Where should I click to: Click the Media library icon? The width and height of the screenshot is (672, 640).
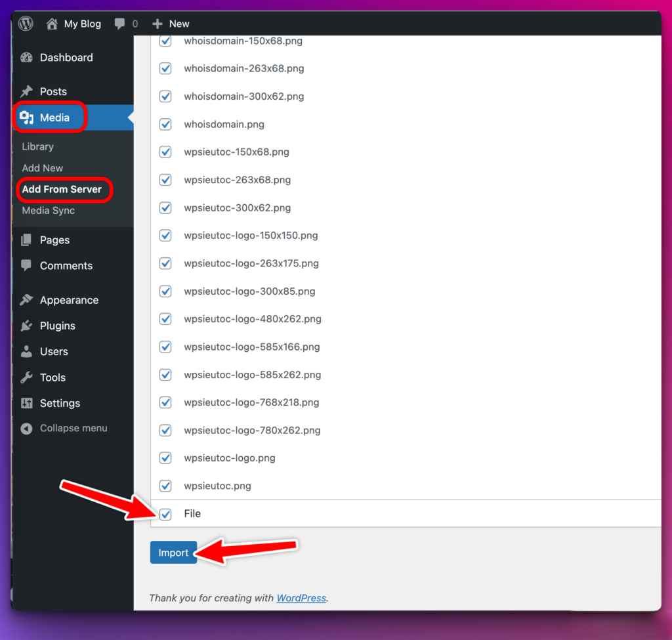26,117
